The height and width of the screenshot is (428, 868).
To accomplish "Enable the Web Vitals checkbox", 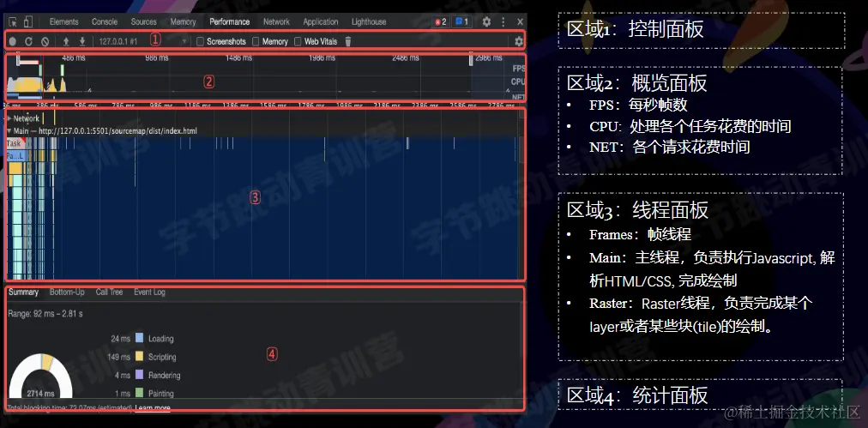I will tap(298, 41).
